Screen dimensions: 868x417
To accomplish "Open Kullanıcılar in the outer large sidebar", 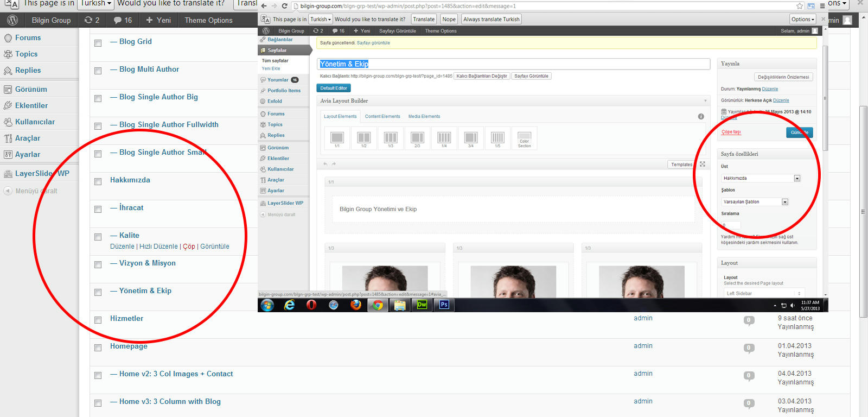I will 35,122.
